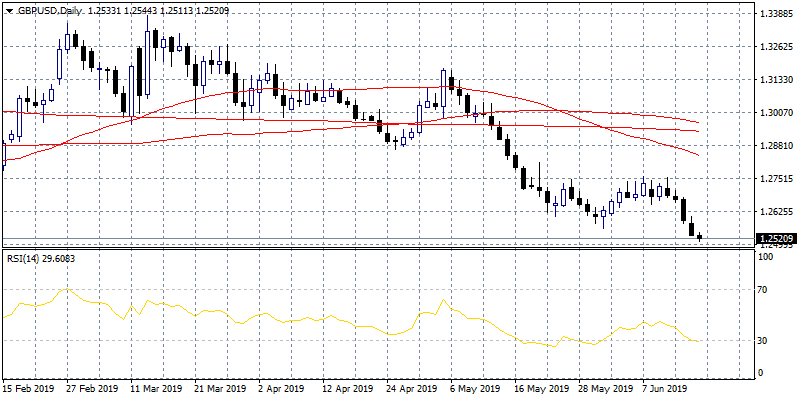Click the RSI(14) 29.6083 indicator label

point(41,259)
